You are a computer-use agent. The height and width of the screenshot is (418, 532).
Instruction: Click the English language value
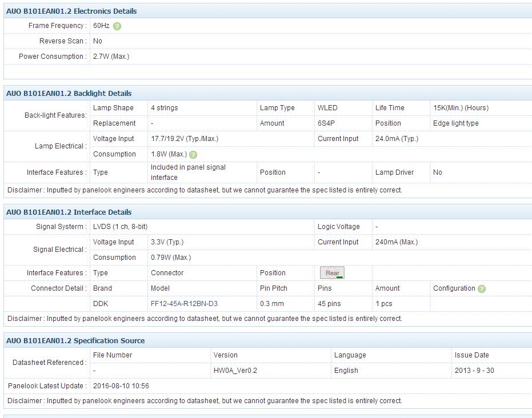[x=346, y=371]
